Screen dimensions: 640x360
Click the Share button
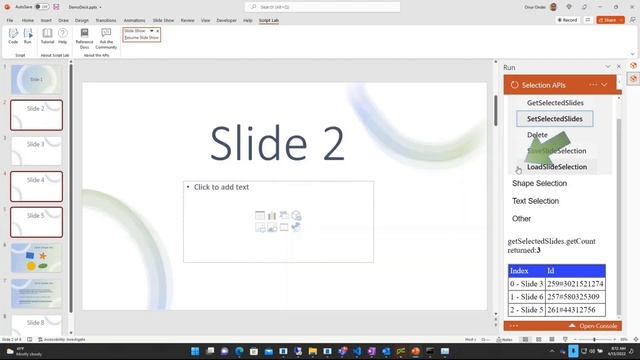610,20
